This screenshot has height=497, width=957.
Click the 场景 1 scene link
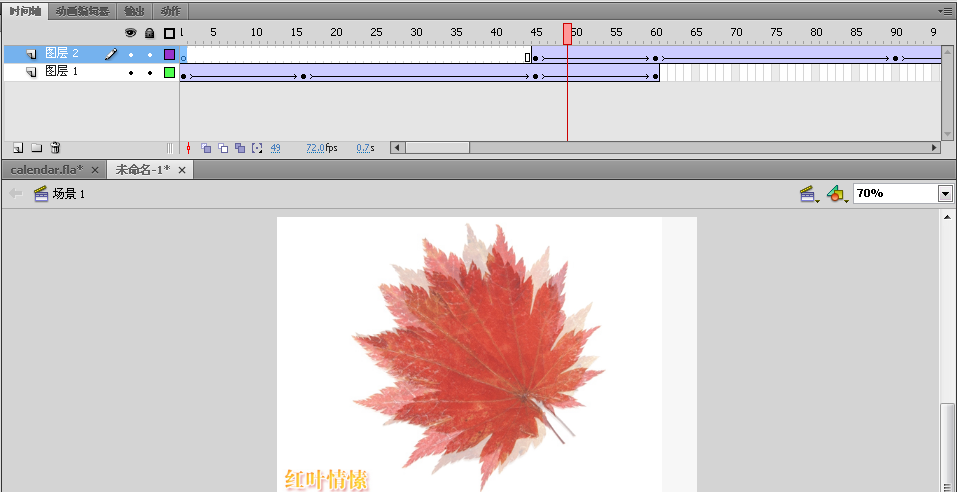click(x=68, y=194)
